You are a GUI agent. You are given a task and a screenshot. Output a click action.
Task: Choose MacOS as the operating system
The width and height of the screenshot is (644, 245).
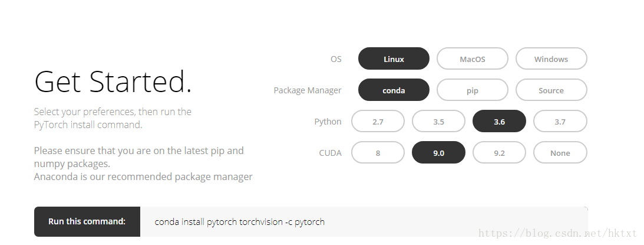[x=472, y=59]
